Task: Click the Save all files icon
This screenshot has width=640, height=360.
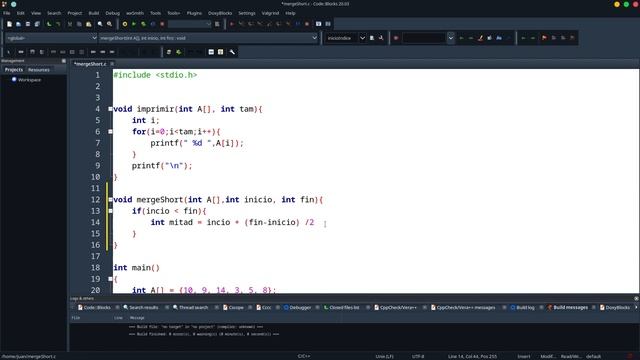Action: point(37,24)
